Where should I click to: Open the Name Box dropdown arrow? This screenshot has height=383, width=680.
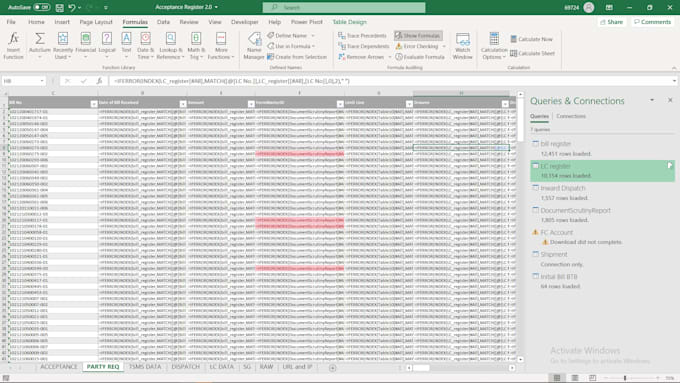tap(42, 81)
